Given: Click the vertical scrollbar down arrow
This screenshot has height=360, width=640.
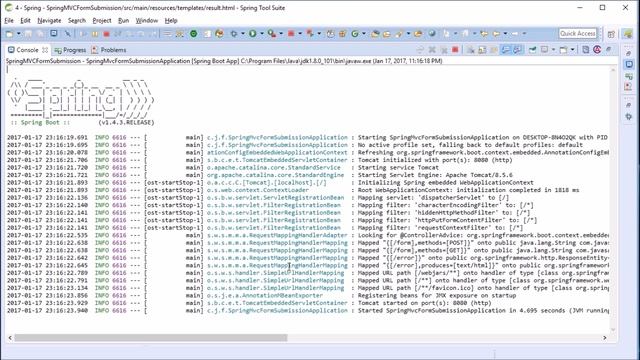Looking at the screenshot, I should (613, 329).
